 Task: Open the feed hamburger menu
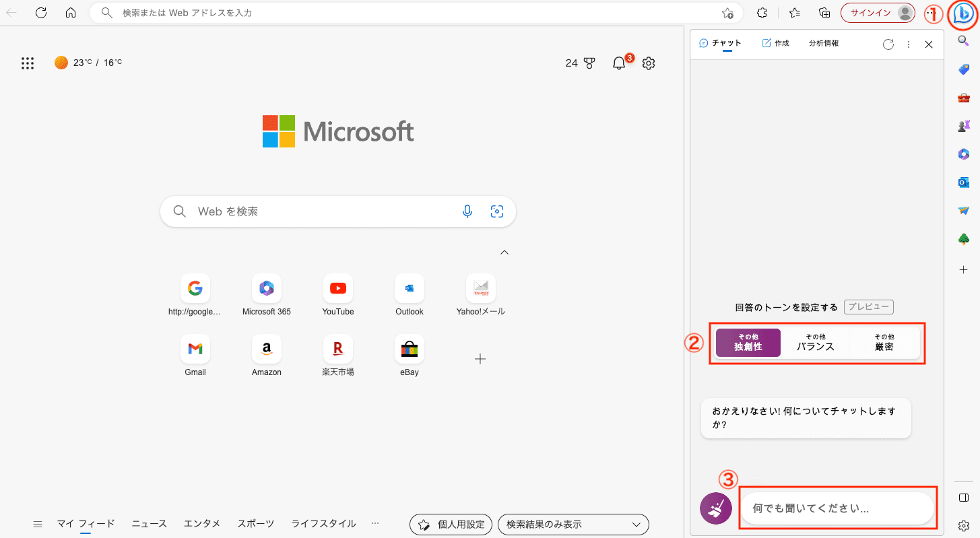pos(38,524)
